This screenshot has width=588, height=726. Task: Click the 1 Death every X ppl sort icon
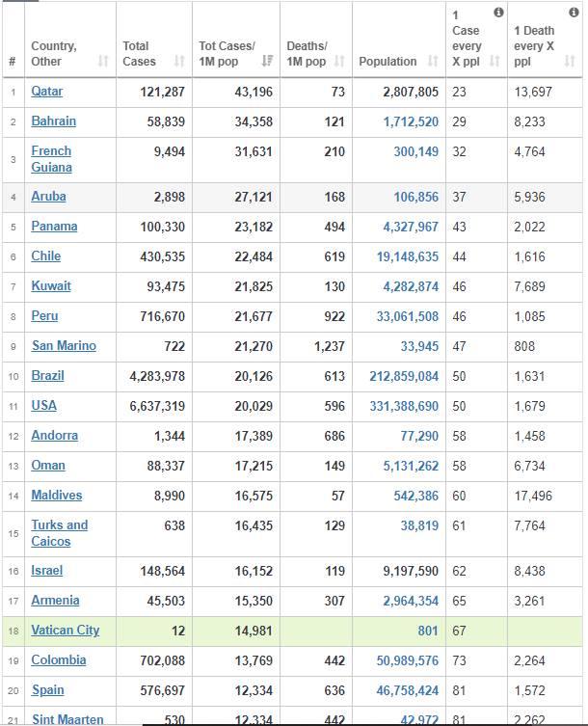tap(570, 62)
